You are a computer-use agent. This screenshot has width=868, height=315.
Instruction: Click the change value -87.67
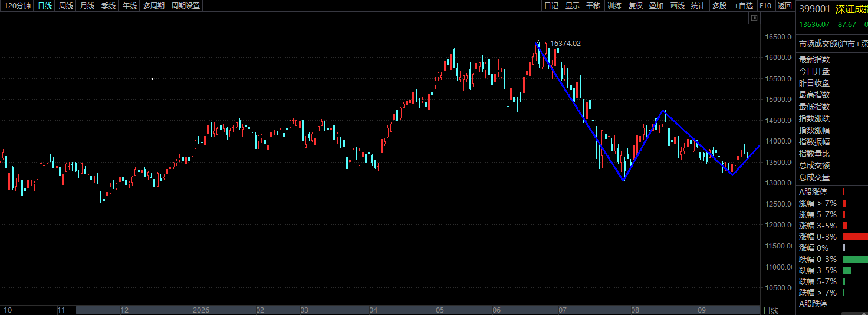[x=847, y=25]
